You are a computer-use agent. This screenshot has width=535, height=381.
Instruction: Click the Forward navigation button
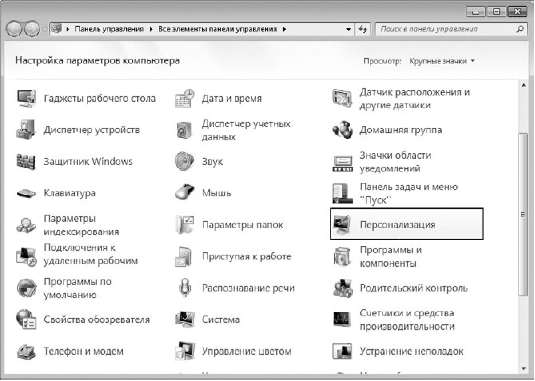32,29
